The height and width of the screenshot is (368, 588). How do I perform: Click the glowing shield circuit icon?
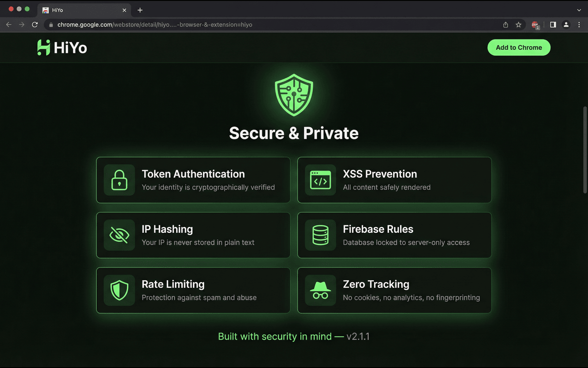pyautogui.click(x=294, y=95)
